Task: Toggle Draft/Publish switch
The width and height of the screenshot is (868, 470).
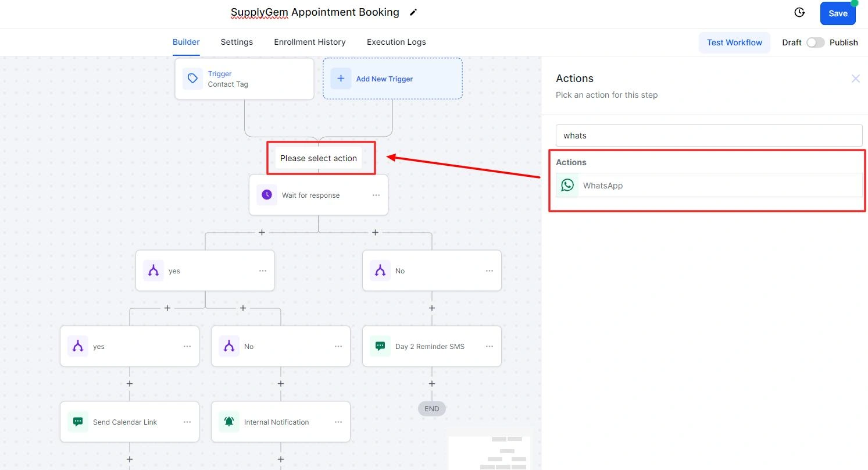Action: 815,42
